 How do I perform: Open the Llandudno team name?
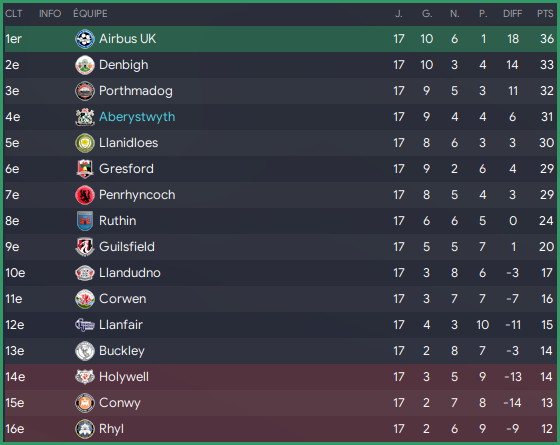[x=130, y=273]
